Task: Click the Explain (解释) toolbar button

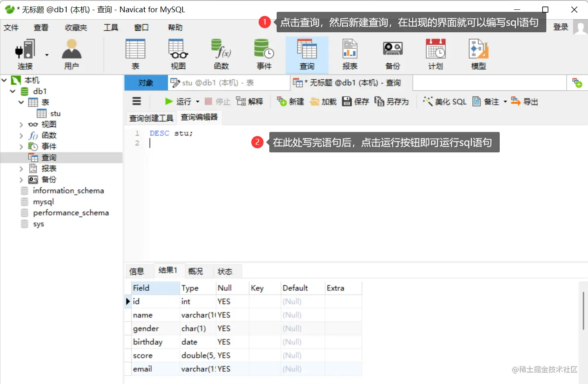Action: 250,101
